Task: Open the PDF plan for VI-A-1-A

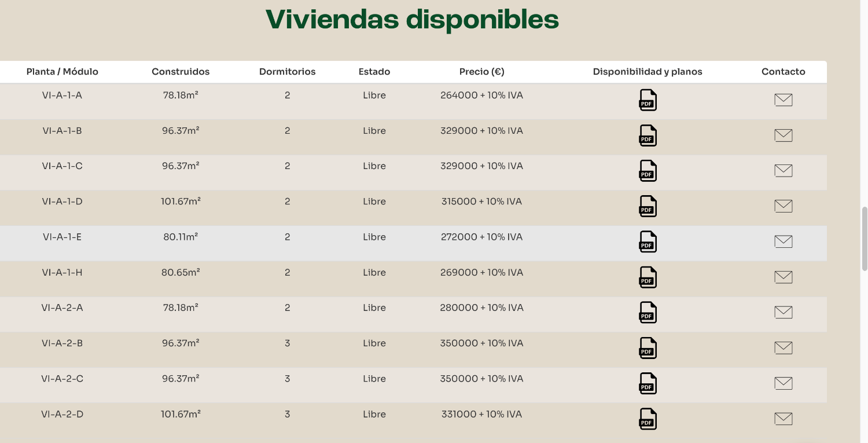Action: [x=648, y=100]
